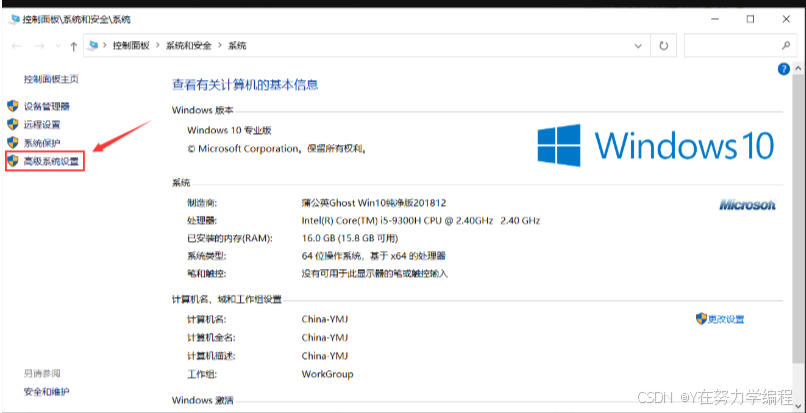Refresh the address bar view
The image size is (806, 413).
664,46
